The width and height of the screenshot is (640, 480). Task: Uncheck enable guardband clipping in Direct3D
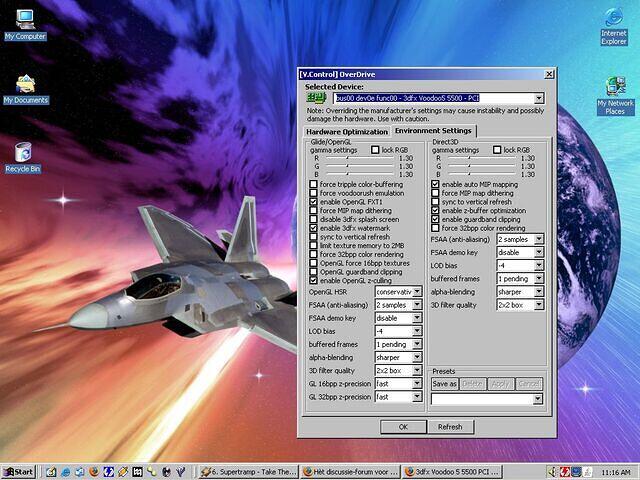[x=435, y=219]
